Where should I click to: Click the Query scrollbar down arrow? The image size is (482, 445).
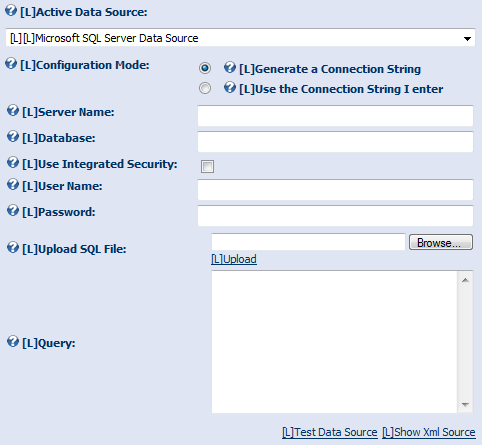(x=465, y=405)
